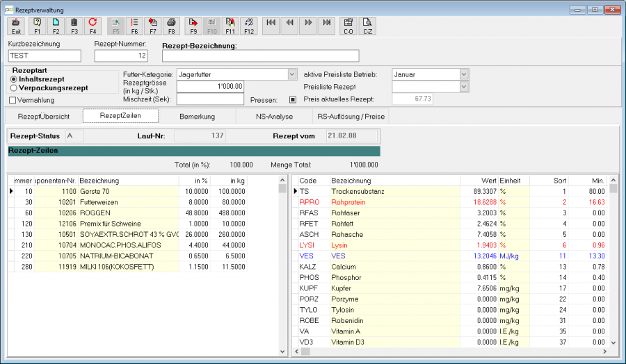Expand the Futter-Kategorie dropdown
Screen dimensions: 626x364
point(292,74)
